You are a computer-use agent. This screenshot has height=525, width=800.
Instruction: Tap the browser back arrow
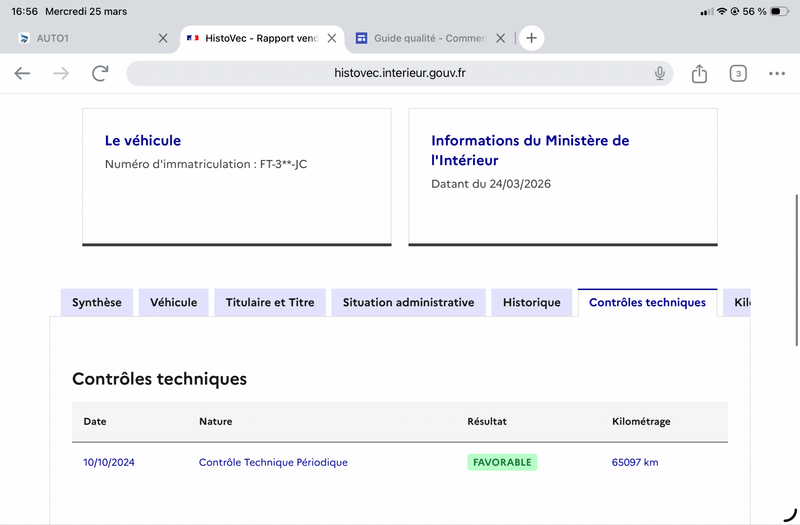point(22,73)
